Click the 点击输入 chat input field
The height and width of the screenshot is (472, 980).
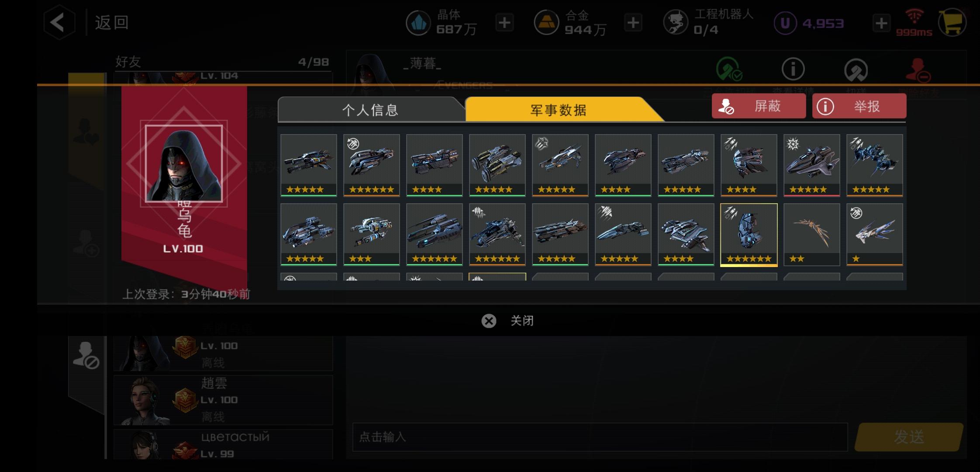600,437
